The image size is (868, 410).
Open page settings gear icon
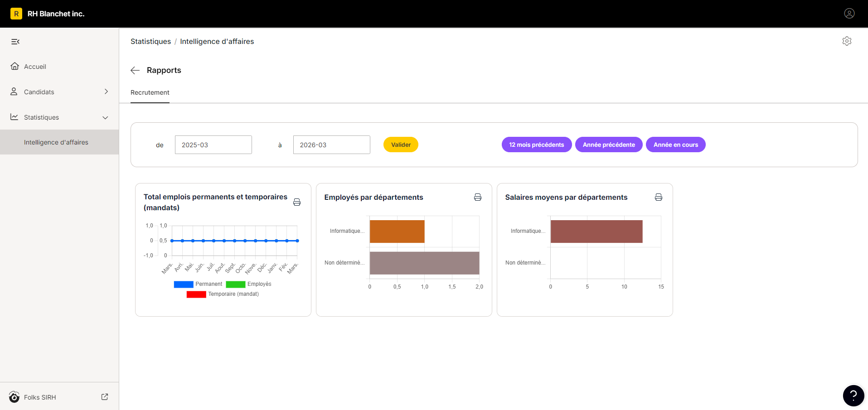(847, 41)
